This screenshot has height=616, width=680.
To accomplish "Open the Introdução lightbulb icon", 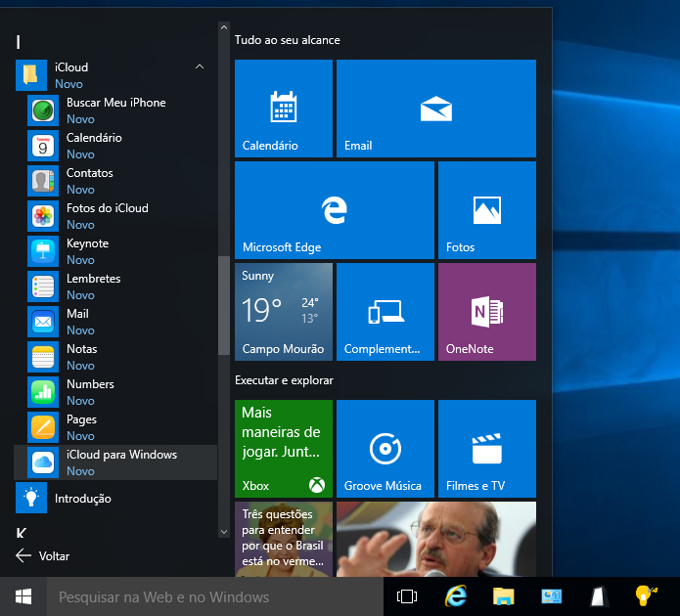I will point(31,498).
